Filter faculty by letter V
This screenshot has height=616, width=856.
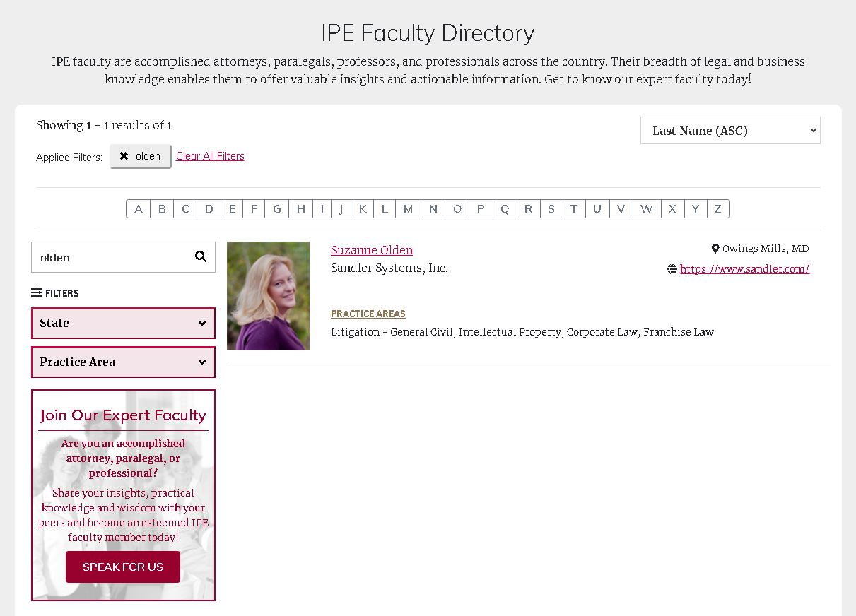point(621,209)
